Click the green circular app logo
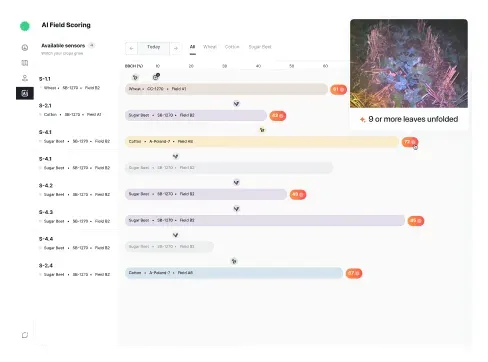 [25, 26]
